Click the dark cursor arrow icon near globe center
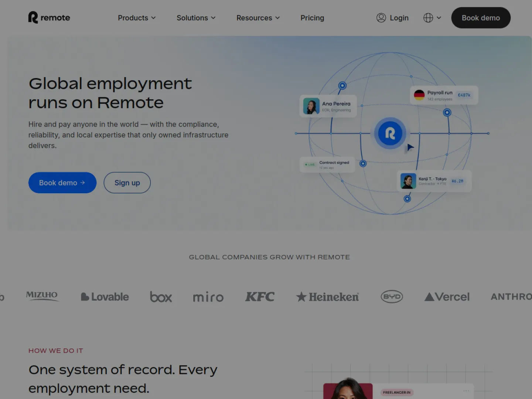532x399 pixels. click(410, 147)
